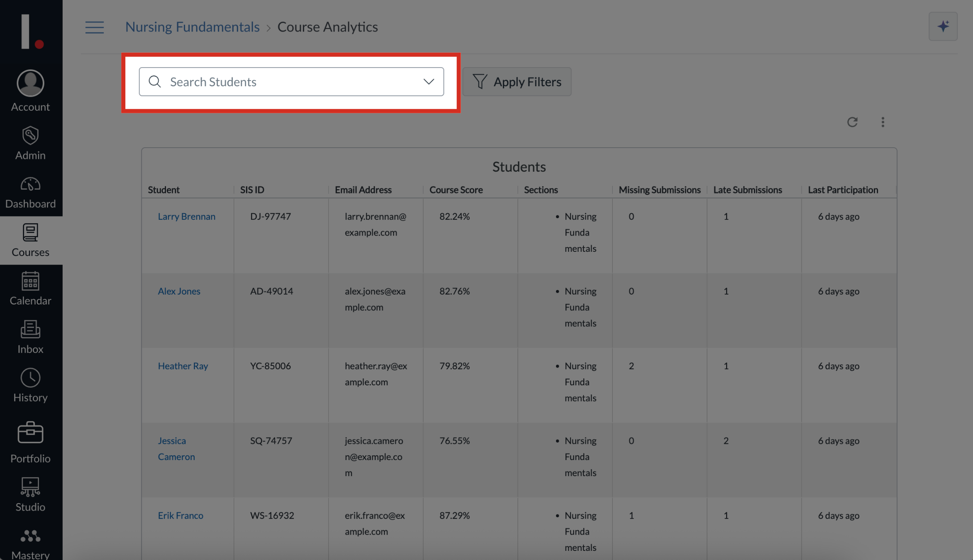
Task: Click the Email Address column header
Action: pos(363,190)
